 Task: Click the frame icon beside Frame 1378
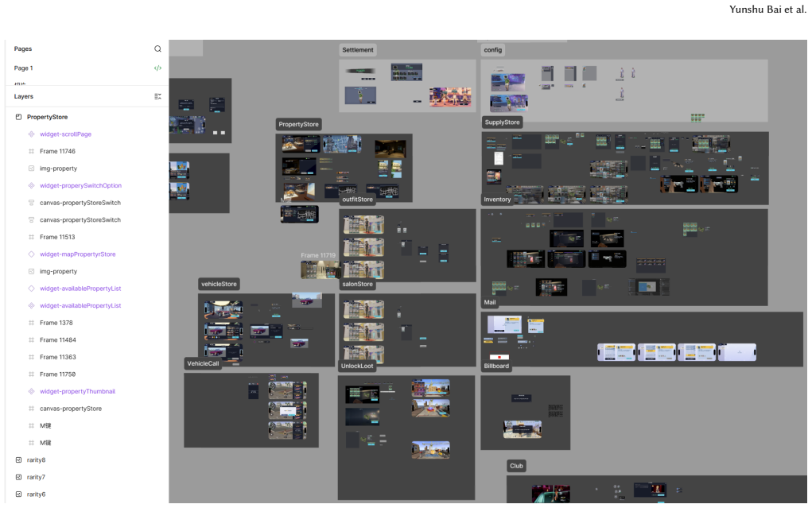tap(31, 323)
